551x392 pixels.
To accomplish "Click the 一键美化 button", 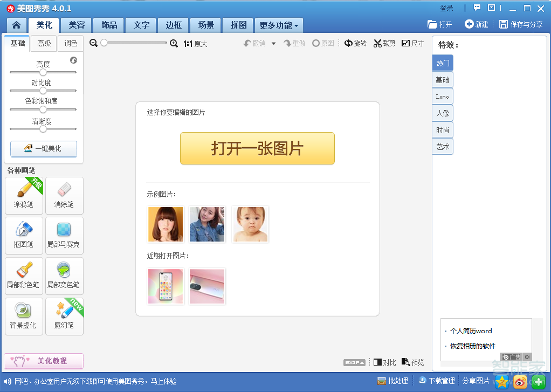I will click(43, 149).
